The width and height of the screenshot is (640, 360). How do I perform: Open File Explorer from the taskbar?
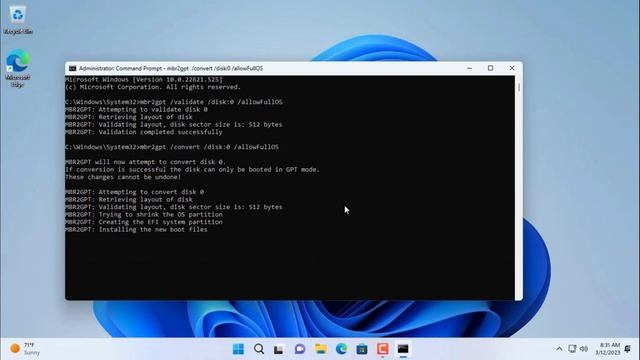(x=320, y=349)
